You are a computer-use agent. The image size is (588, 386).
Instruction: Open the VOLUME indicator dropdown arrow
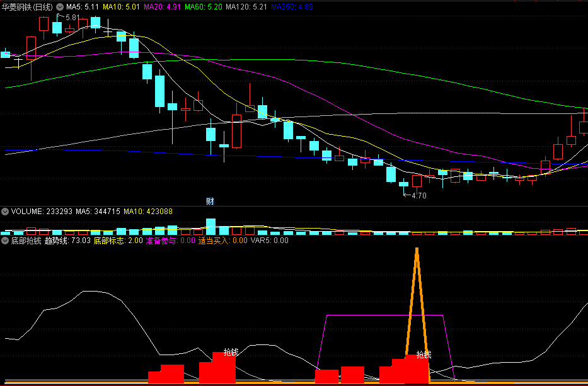(x=5, y=212)
